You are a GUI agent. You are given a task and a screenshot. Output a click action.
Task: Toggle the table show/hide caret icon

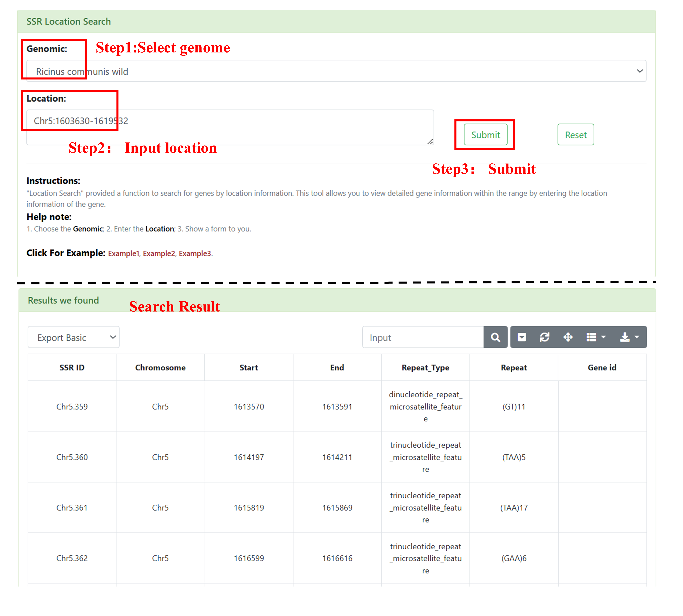click(x=522, y=337)
